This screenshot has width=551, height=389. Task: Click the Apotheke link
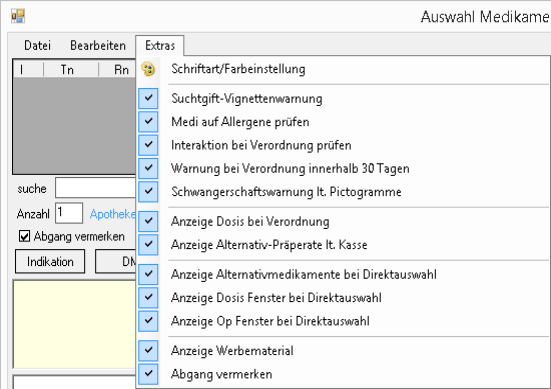tap(112, 214)
